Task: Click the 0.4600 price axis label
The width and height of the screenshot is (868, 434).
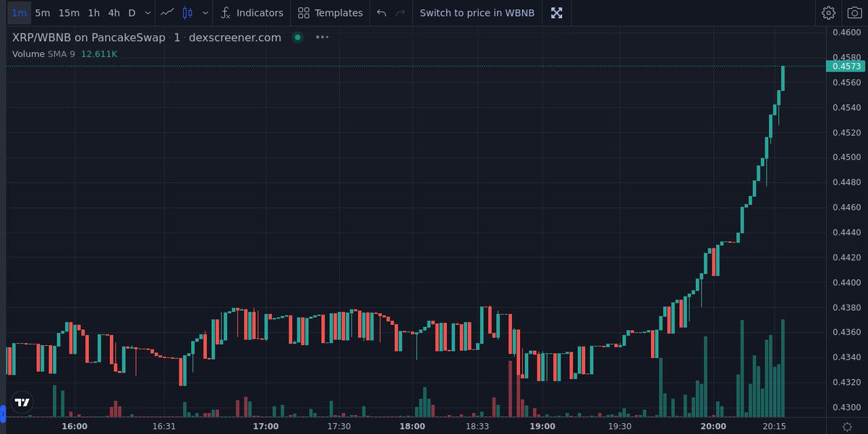Action: click(x=846, y=33)
